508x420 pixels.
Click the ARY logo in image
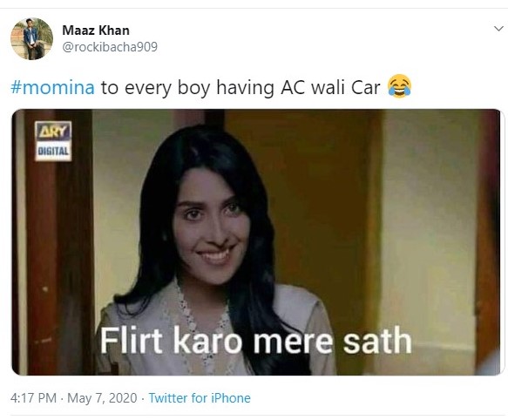point(53,132)
